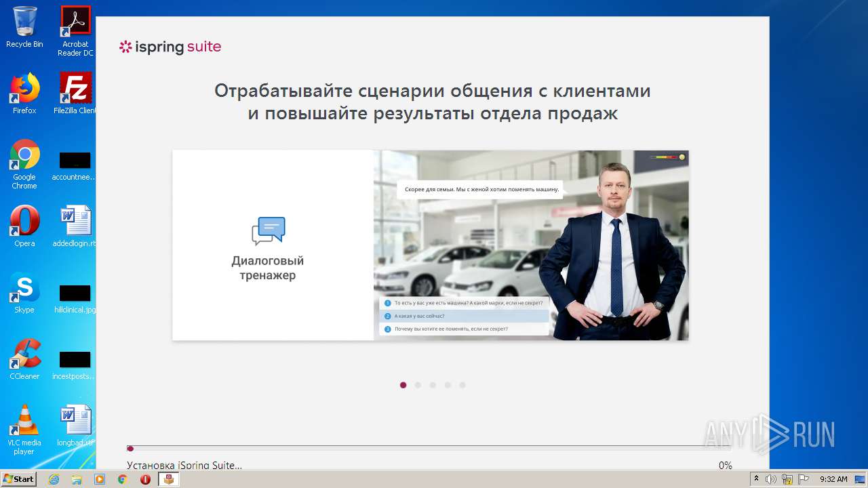868x488 pixels.
Task: Click the dialog simulator preview image
Action: [531, 245]
